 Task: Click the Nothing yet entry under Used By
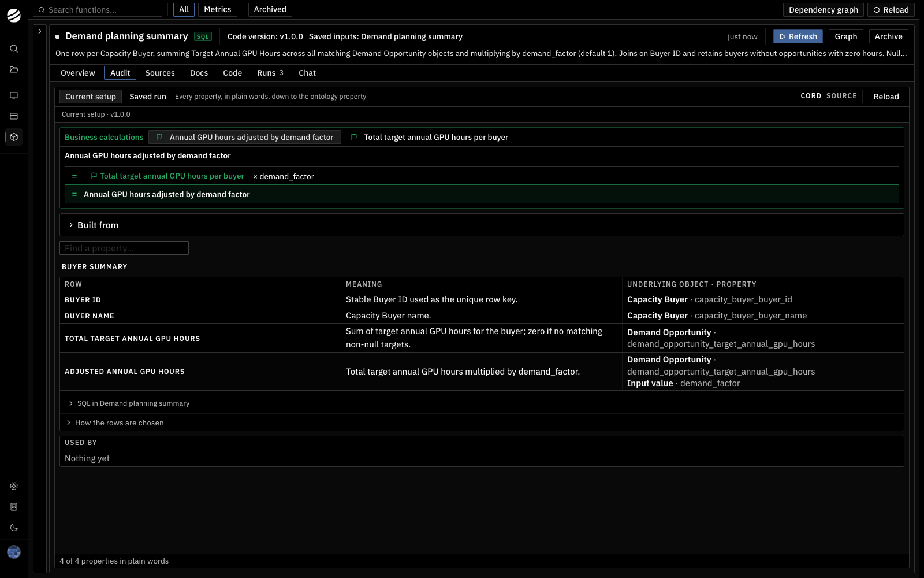click(x=87, y=458)
